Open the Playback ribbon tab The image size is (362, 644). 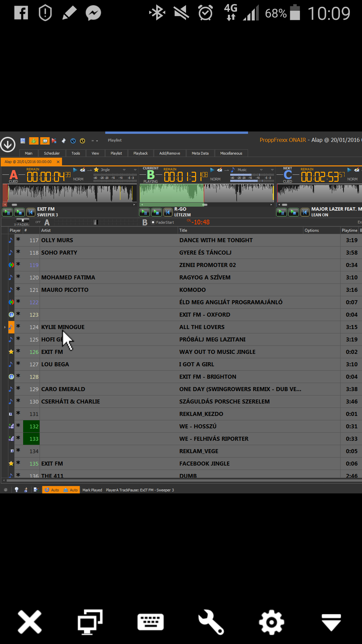click(140, 153)
